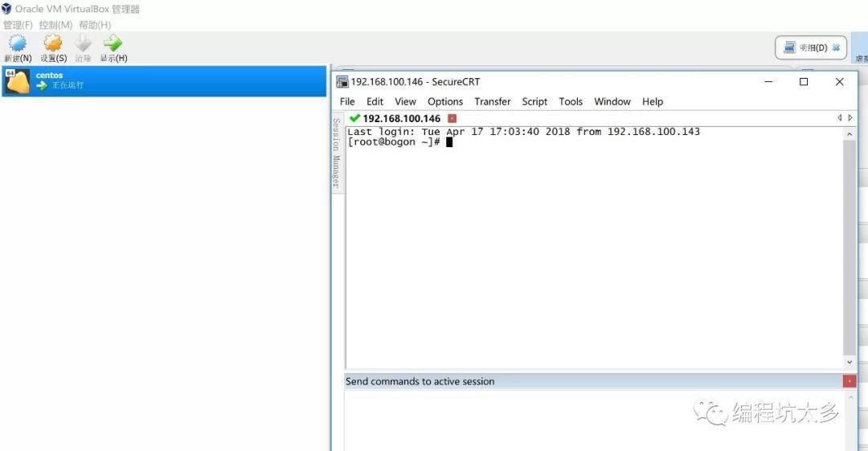Click the Show (显示) green arrow icon

[113, 43]
